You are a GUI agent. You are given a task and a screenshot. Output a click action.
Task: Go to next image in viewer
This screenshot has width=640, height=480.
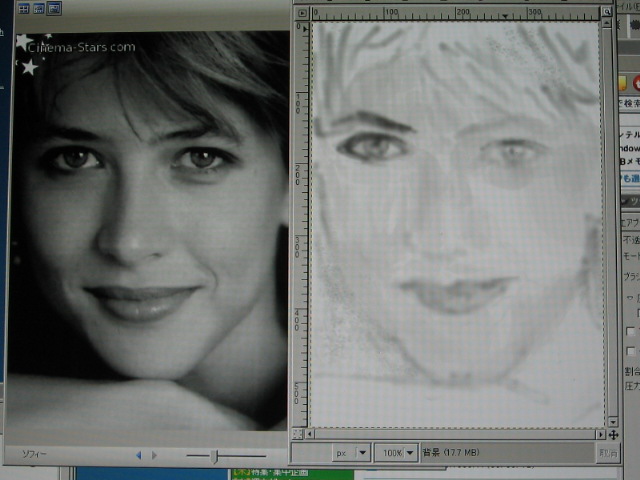[154, 455]
